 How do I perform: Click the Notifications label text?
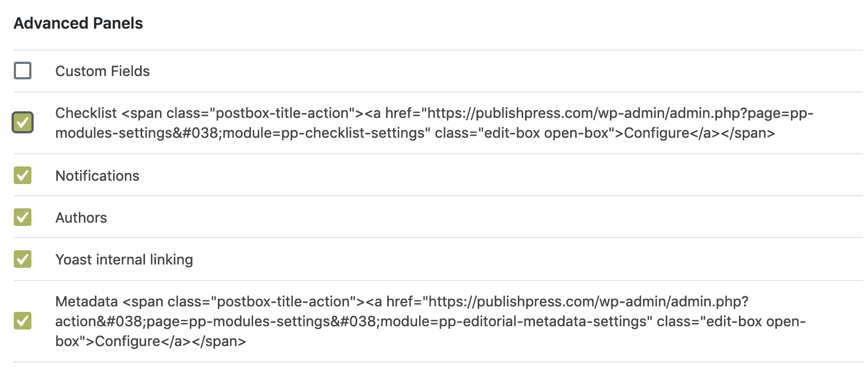coord(97,175)
